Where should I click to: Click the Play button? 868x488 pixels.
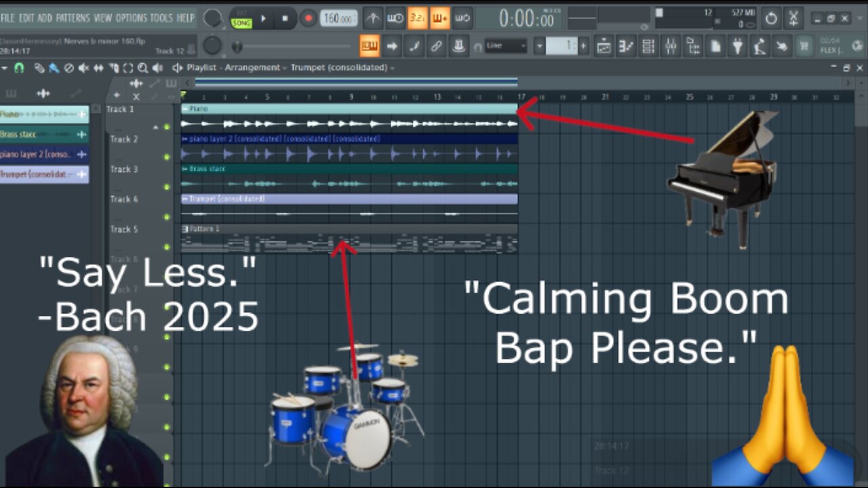click(264, 18)
